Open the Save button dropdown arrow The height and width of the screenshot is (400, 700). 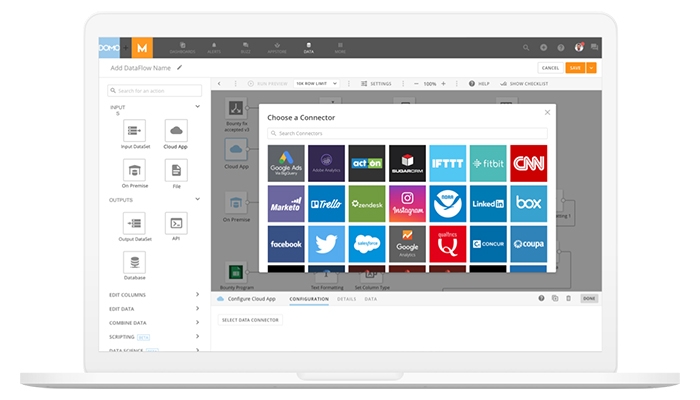coord(592,67)
